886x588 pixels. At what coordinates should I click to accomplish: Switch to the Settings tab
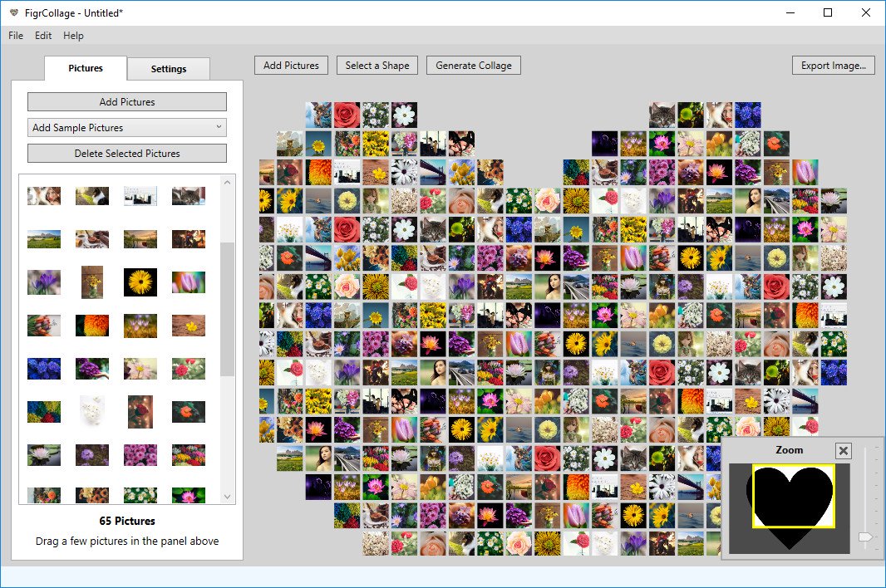[x=169, y=69]
